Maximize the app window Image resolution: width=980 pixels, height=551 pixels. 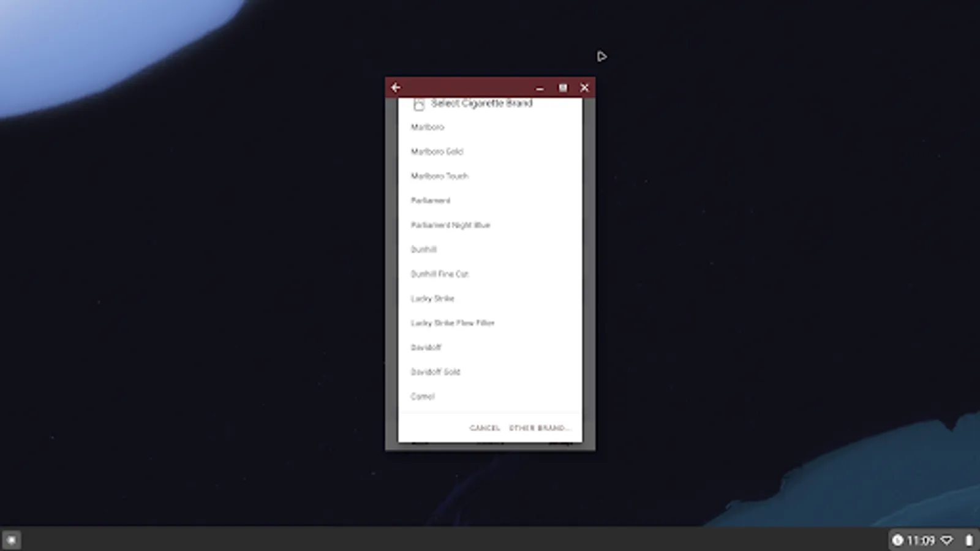pyautogui.click(x=562, y=88)
